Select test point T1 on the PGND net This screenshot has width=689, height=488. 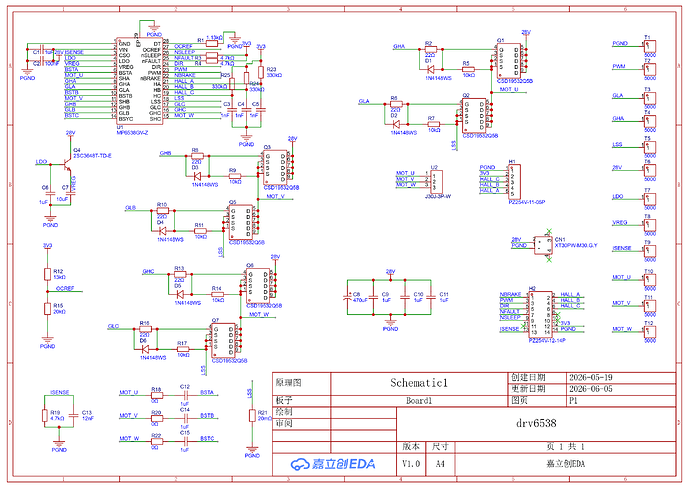coord(650,46)
